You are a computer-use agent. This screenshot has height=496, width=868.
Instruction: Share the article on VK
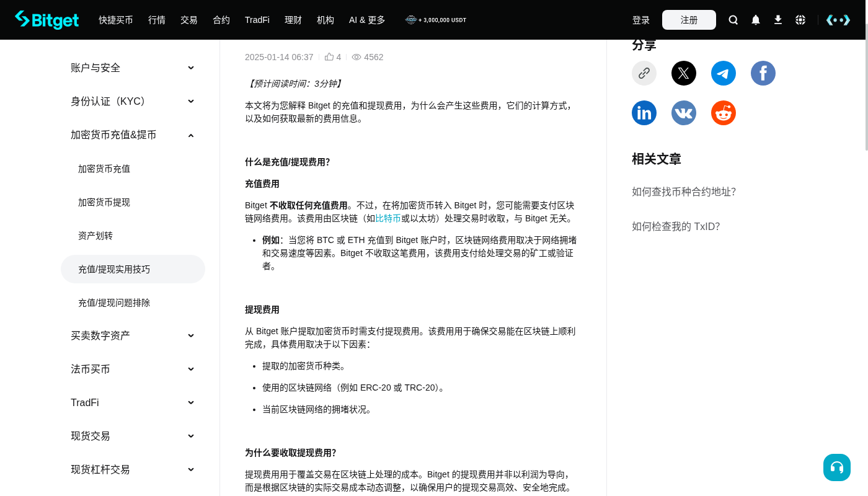pyautogui.click(x=684, y=113)
